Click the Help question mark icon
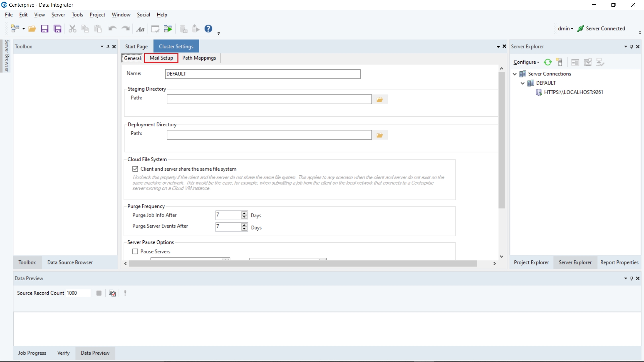Viewport: 644px width, 362px height. pyautogui.click(x=208, y=29)
